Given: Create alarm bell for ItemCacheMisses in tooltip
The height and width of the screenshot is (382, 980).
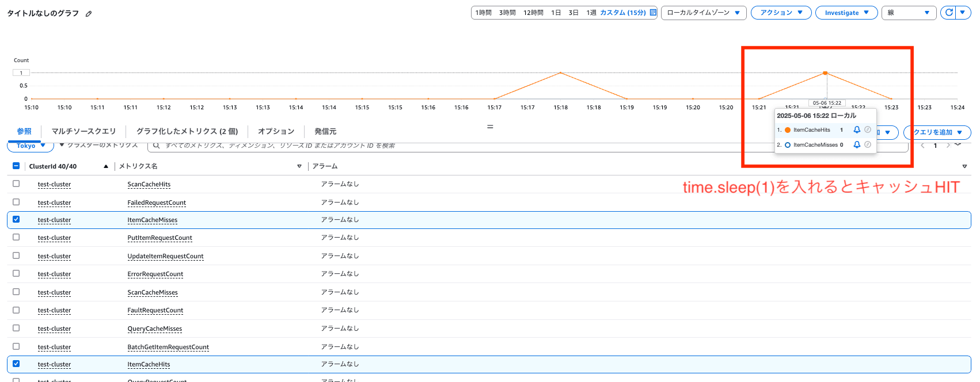Looking at the screenshot, I should point(857,145).
